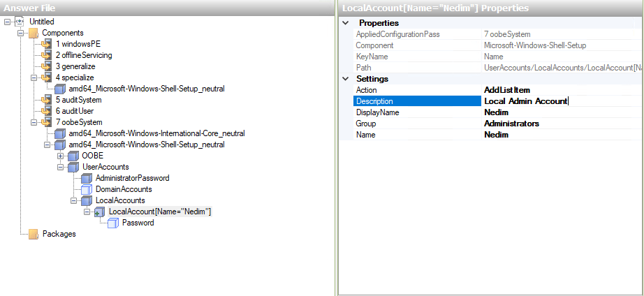The width and height of the screenshot is (644, 296).
Task: Click the Untitled answer file icon
Action: (20, 22)
